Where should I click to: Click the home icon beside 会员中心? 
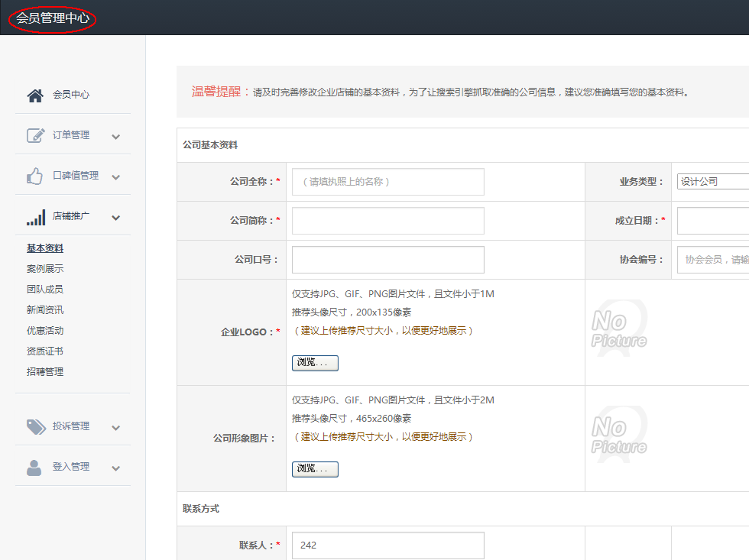[x=34, y=95]
